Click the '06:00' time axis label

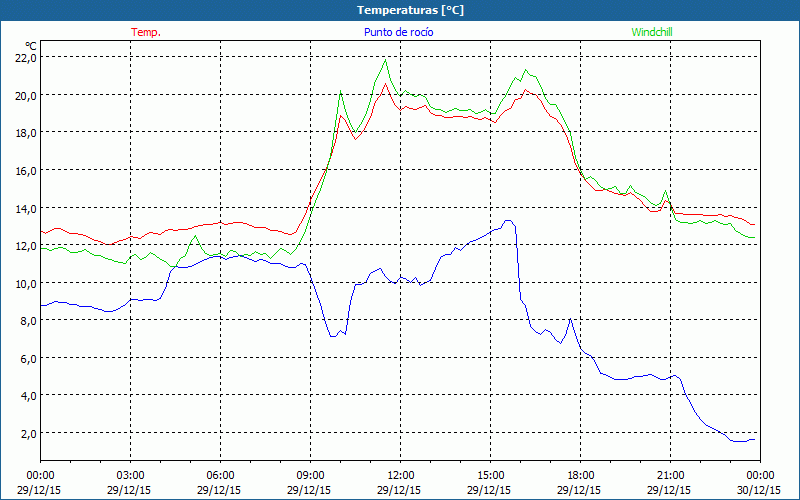[220, 476]
